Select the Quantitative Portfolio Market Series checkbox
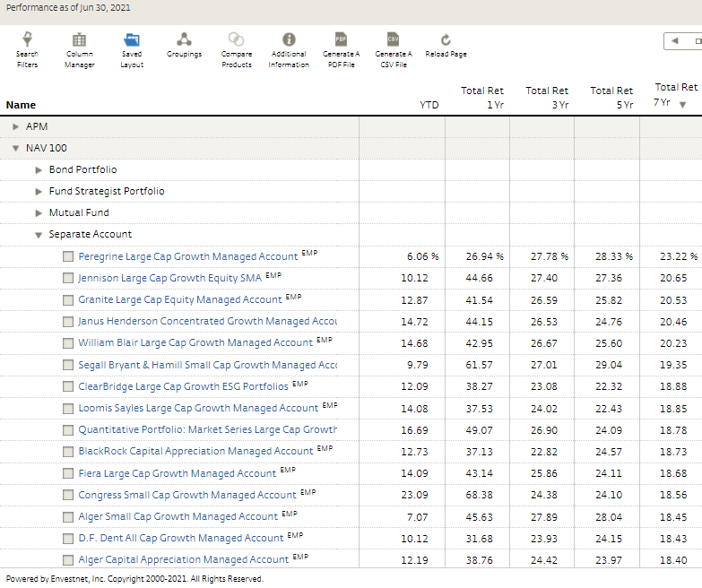 (x=68, y=429)
